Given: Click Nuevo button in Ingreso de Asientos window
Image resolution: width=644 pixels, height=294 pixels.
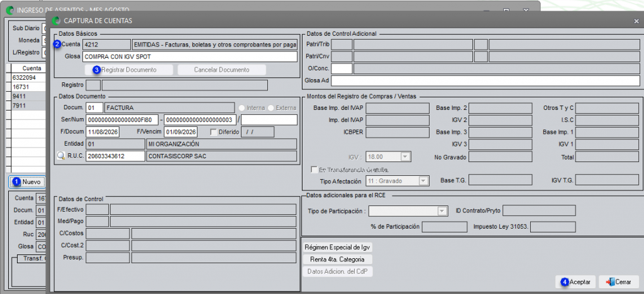Looking at the screenshot, I should [26, 182].
